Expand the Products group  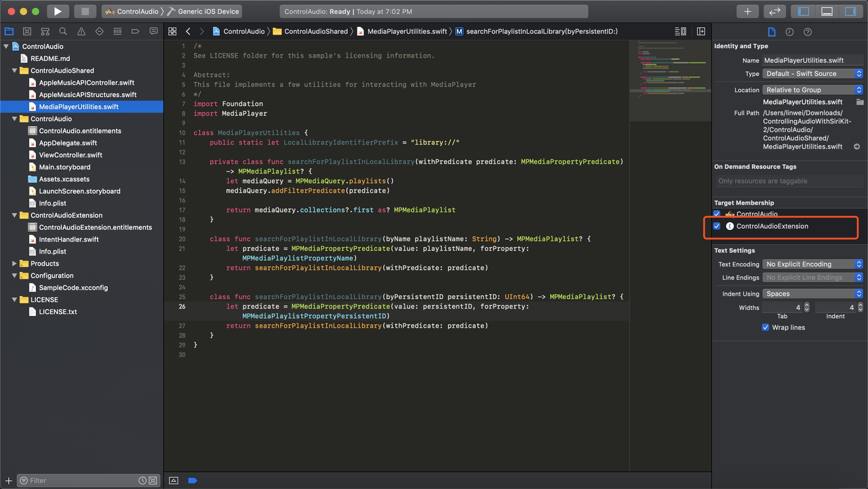(x=14, y=264)
